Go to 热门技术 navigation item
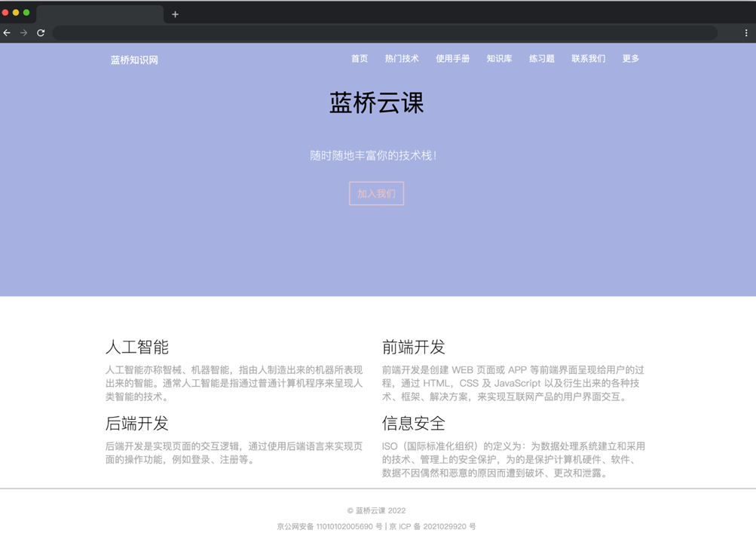The image size is (756, 536). click(402, 59)
